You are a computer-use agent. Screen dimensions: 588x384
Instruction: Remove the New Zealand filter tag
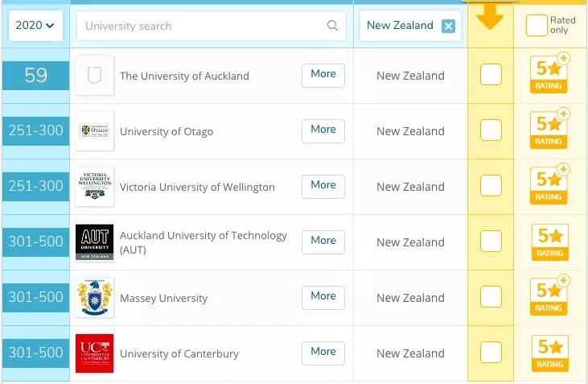tap(448, 26)
